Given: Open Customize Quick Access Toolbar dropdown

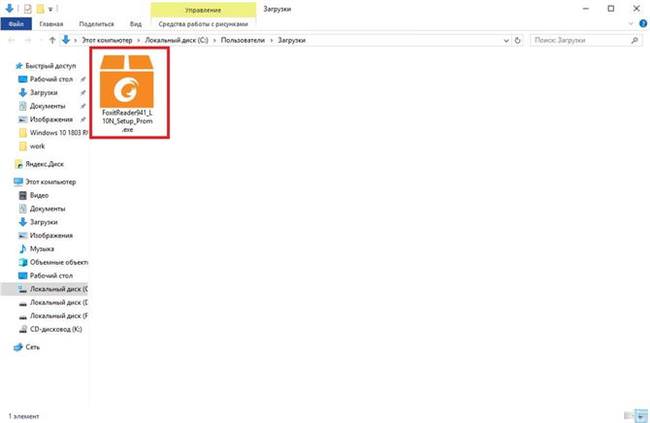Looking at the screenshot, I should point(51,9).
